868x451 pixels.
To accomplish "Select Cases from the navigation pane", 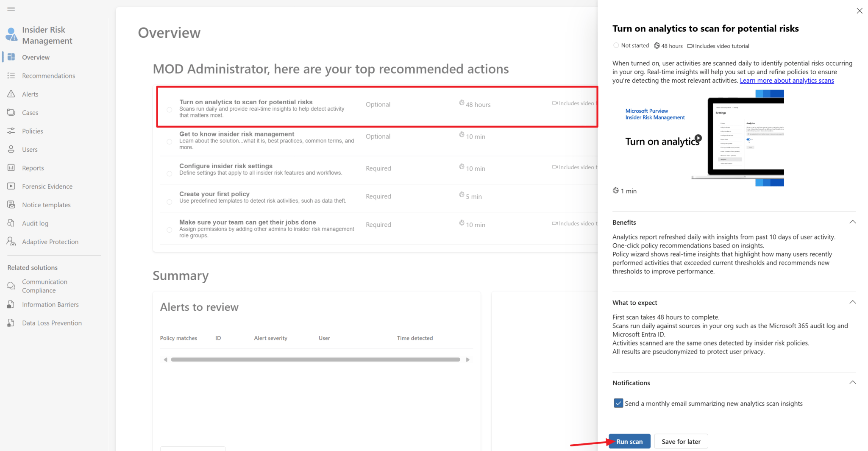I will (30, 112).
